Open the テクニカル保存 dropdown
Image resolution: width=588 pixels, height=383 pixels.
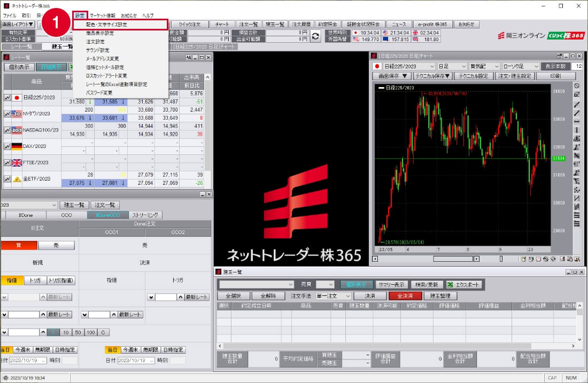tap(433, 76)
